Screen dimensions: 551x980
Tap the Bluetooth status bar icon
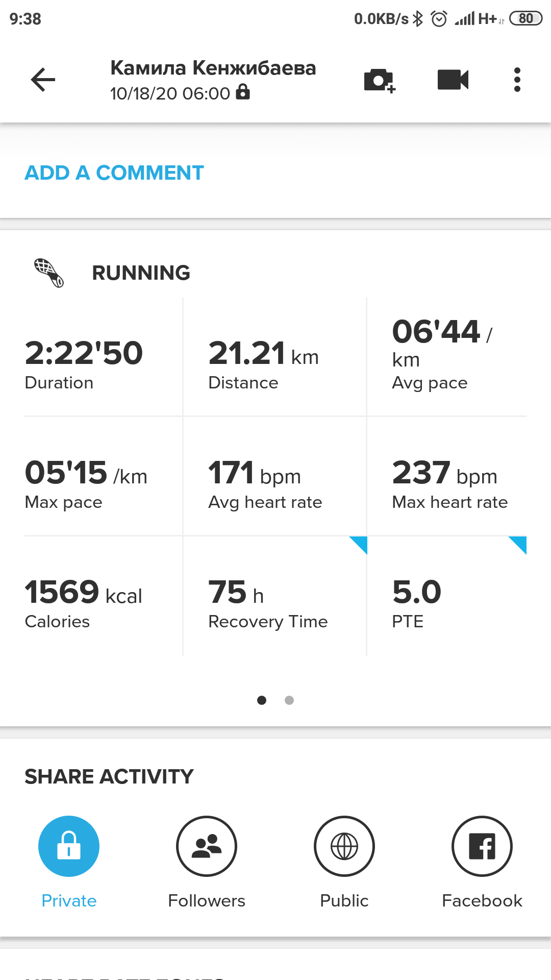point(418,19)
